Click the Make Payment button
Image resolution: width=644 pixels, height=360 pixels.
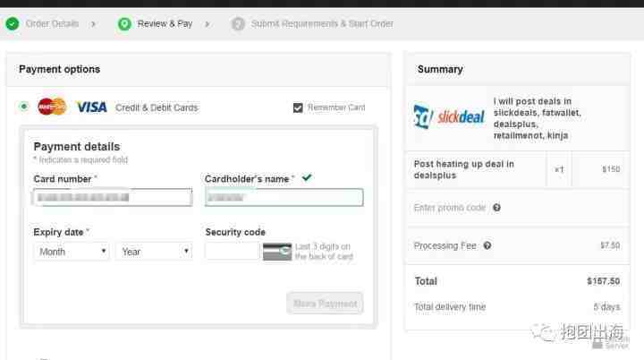tap(325, 304)
